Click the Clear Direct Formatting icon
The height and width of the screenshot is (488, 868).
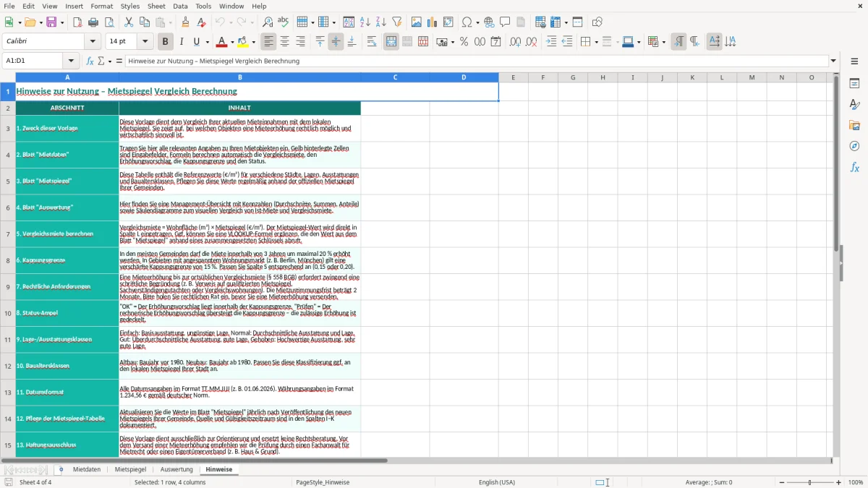[201, 22]
